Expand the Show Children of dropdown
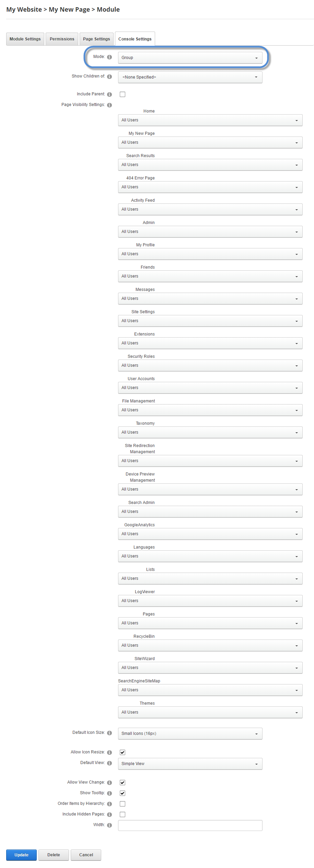The height and width of the screenshot is (868, 314). tap(190, 77)
